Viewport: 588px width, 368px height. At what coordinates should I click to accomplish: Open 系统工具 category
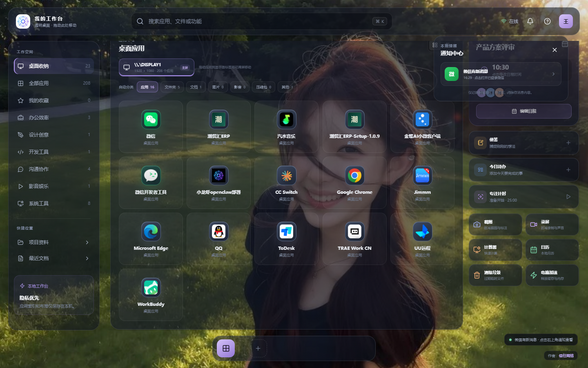pyautogui.click(x=54, y=203)
